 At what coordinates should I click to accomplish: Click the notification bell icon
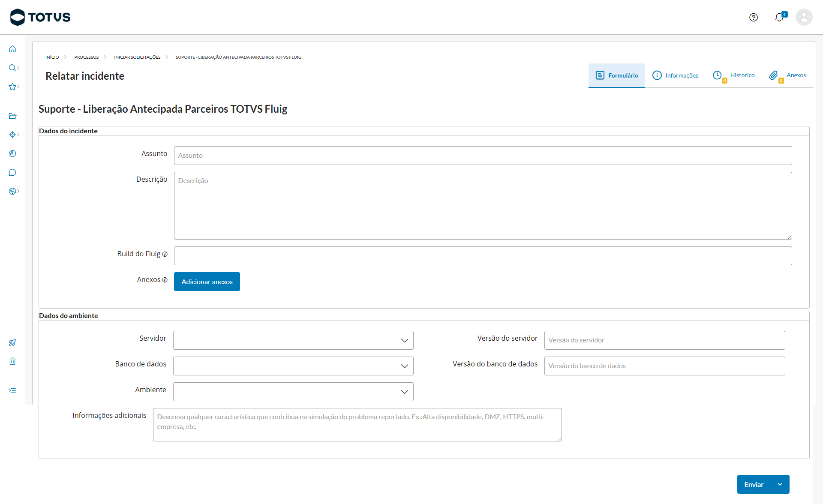tap(779, 18)
